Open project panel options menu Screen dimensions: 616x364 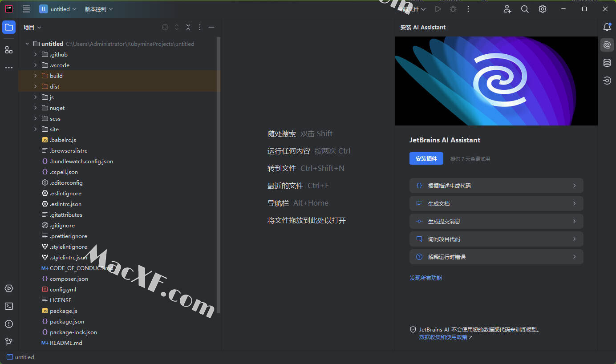200,27
